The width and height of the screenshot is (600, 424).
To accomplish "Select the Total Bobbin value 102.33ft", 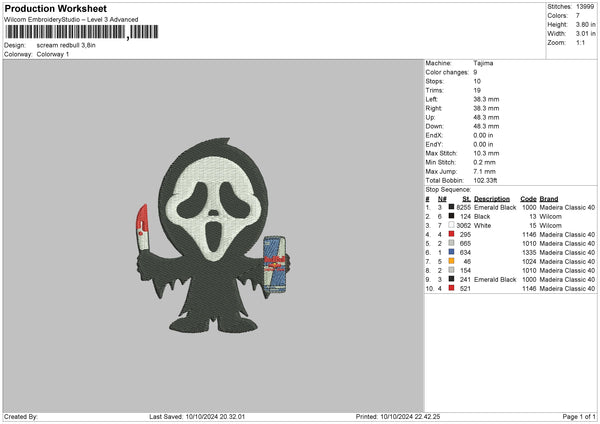I will click(x=485, y=180).
